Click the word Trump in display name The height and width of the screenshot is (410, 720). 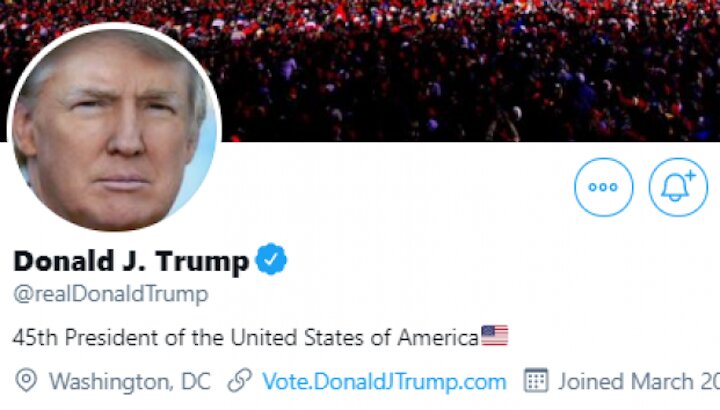202,263
